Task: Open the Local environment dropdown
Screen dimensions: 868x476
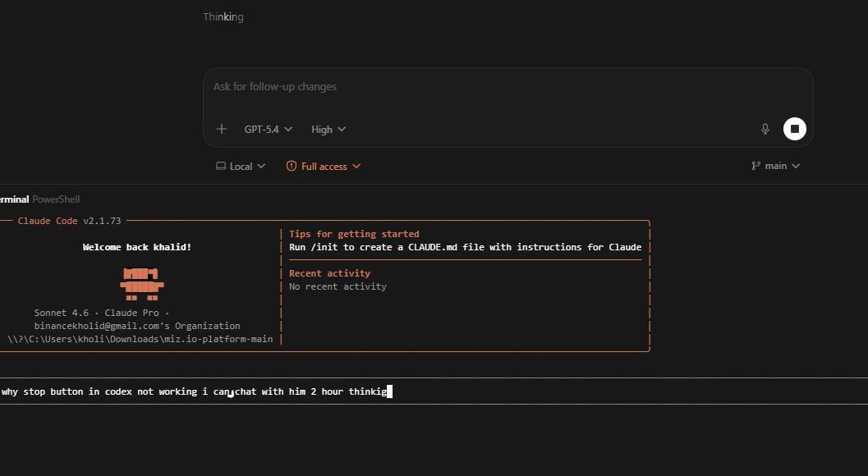Action: pyautogui.click(x=241, y=166)
